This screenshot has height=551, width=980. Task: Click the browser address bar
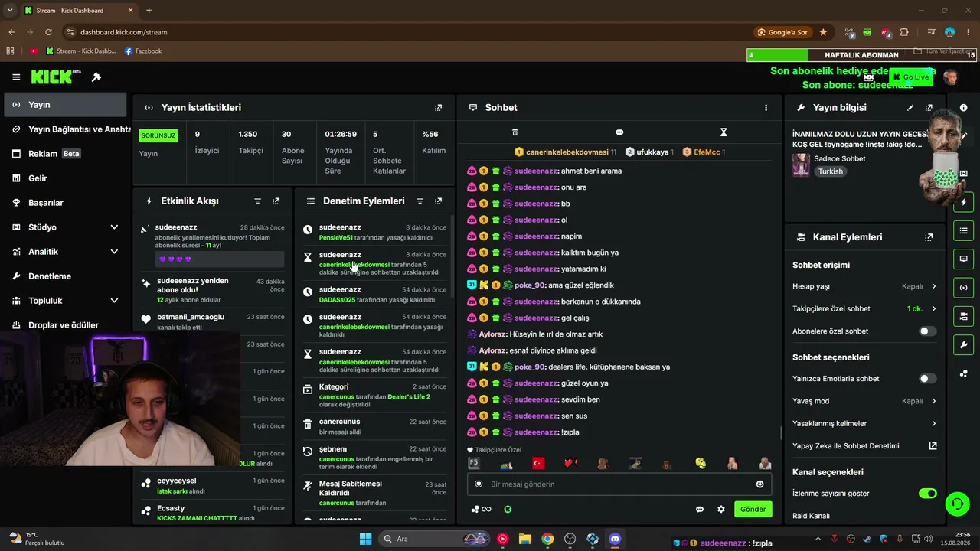406,32
